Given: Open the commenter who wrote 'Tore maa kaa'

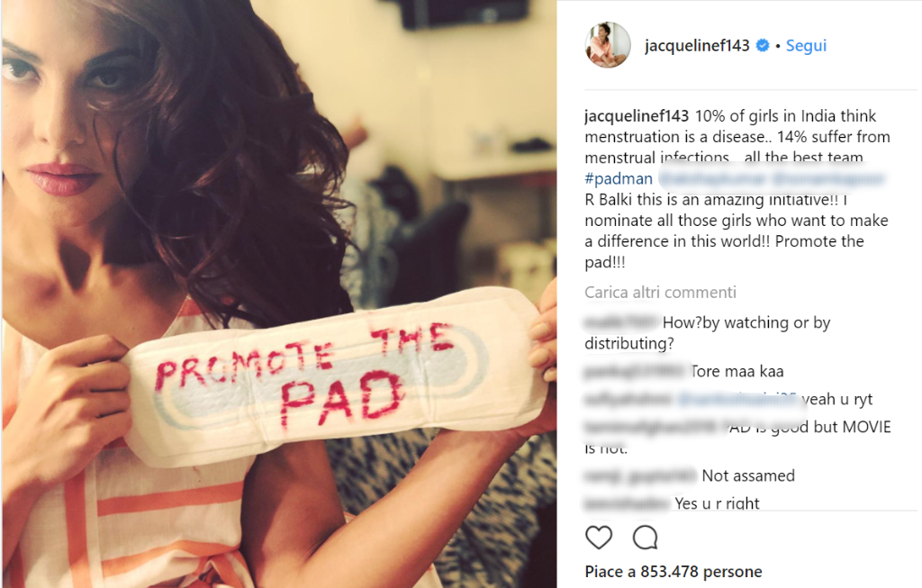Looking at the screenshot, I should (635, 372).
